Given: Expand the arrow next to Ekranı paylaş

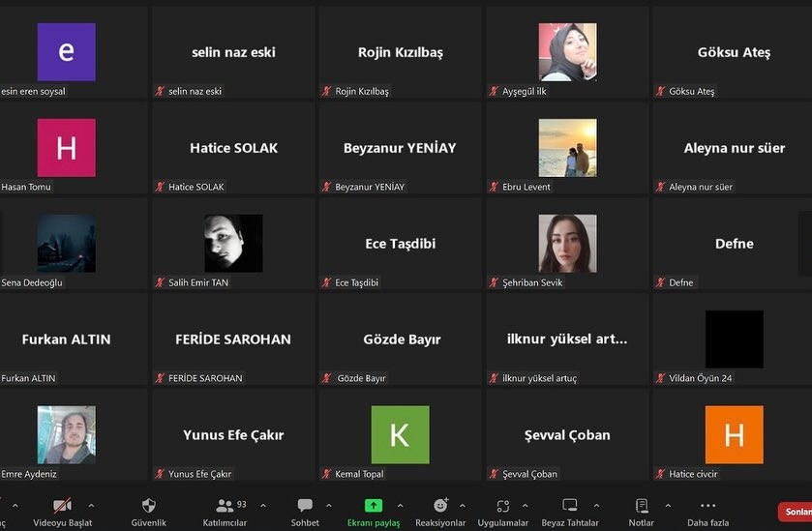Looking at the screenshot, I should [400, 505].
